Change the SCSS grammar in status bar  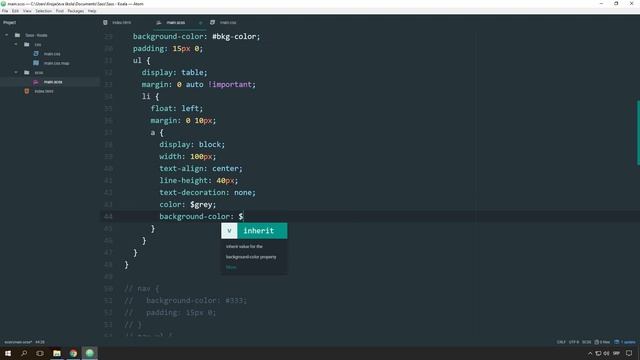(587, 342)
